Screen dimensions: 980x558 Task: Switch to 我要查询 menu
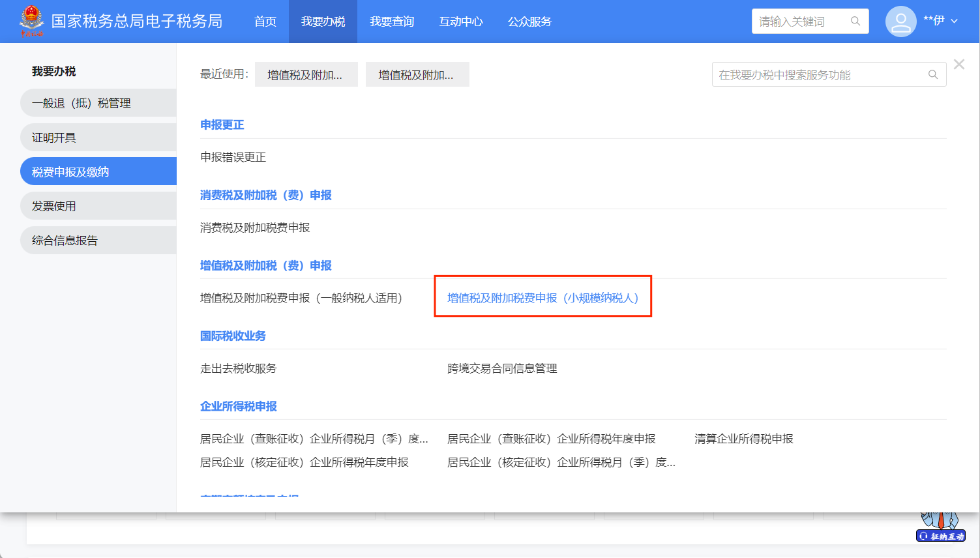click(x=392, y=22)
